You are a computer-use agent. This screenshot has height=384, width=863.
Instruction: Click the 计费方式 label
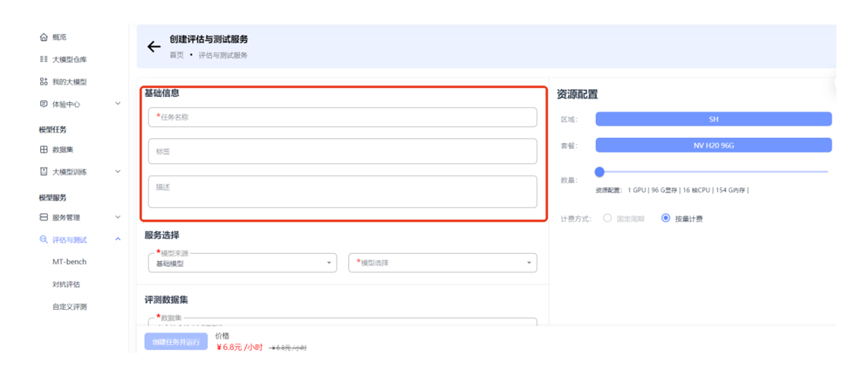coord(576,219)
